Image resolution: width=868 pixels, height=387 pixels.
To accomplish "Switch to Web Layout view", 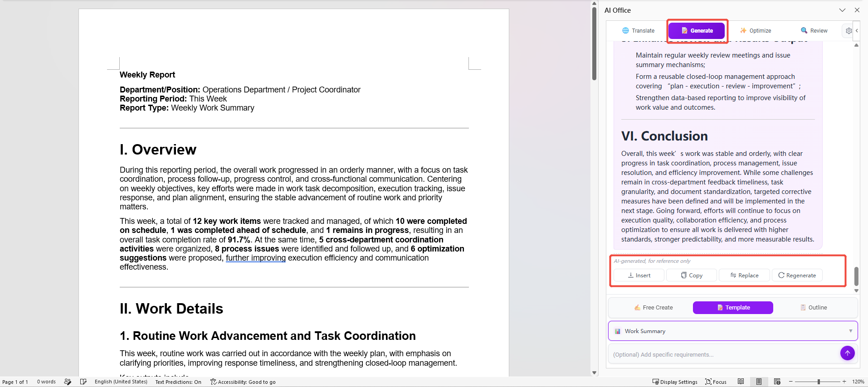I will point(777,382).
